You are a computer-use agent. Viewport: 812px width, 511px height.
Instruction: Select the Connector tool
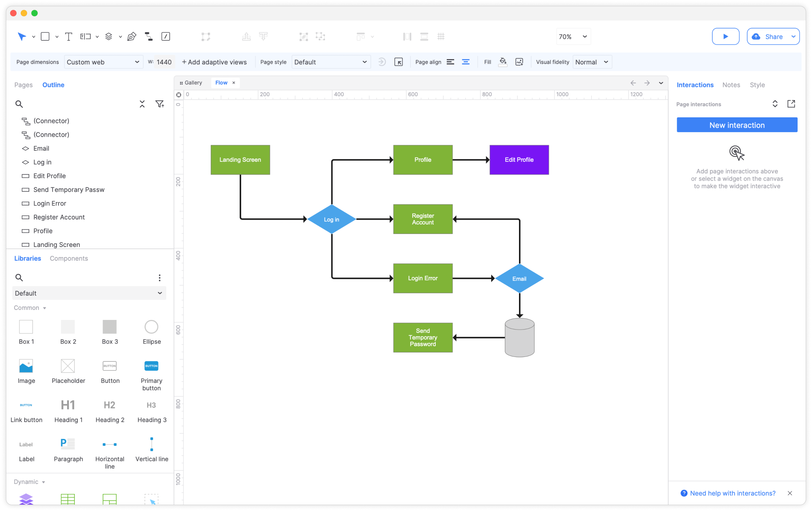[x=149, y=36]
